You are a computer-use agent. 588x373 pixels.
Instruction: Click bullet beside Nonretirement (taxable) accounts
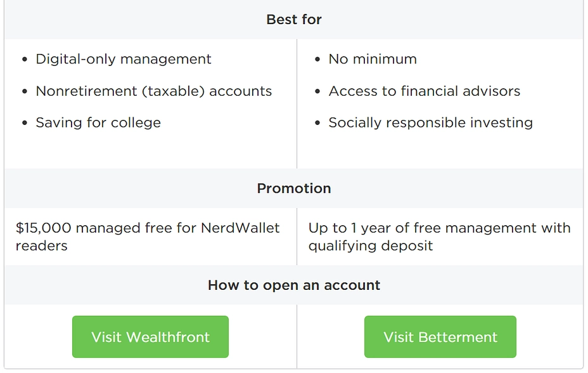[25, 91]
